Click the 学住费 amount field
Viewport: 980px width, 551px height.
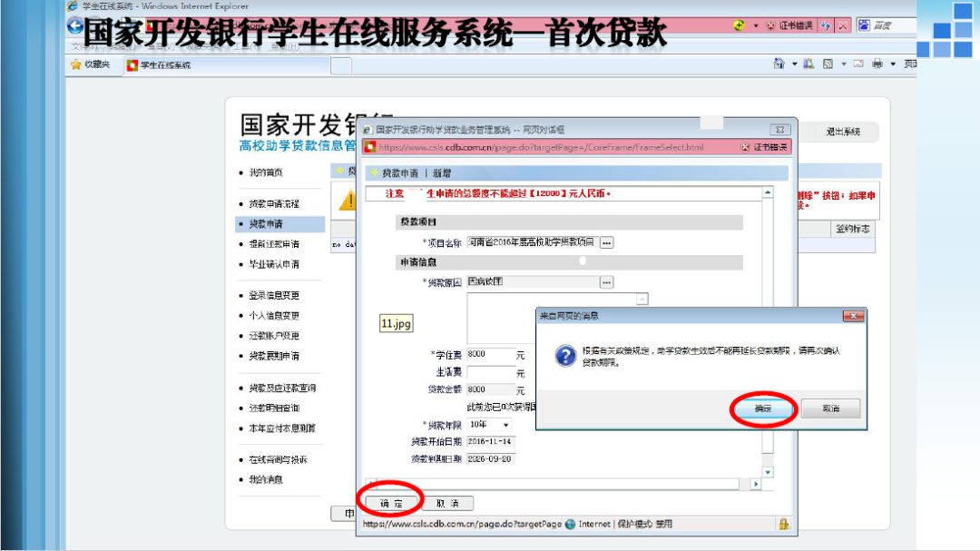click(x=491, y=354)
